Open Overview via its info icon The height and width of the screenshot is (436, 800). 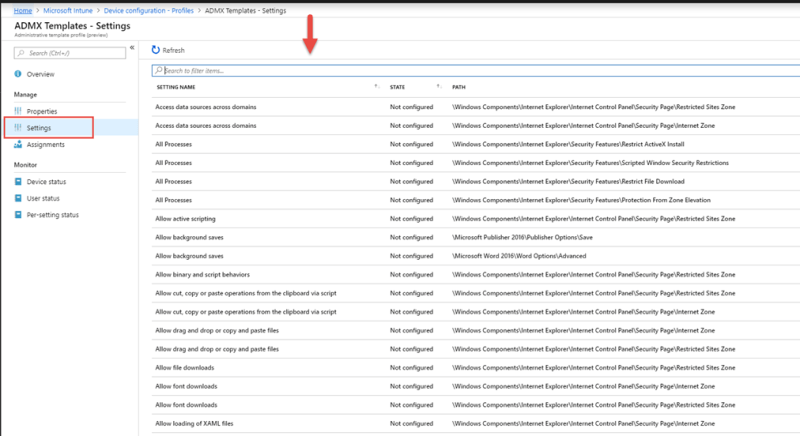pyautogui.click(x=18, y=74)
